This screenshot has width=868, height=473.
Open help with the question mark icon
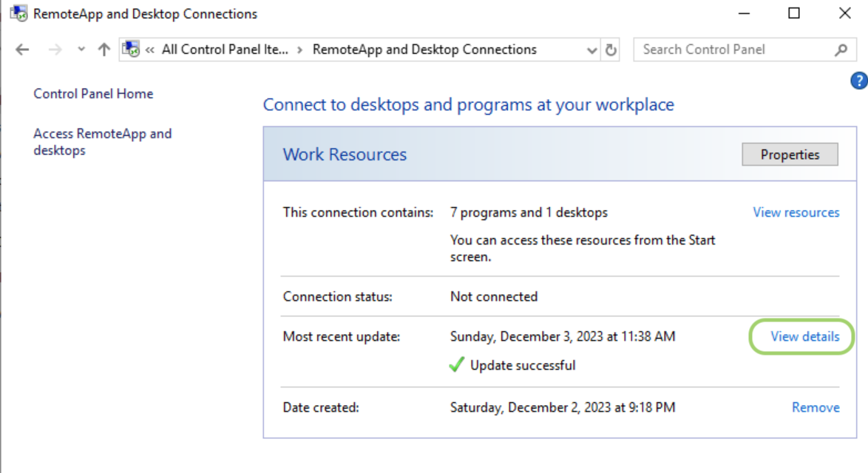pos(858,81)
